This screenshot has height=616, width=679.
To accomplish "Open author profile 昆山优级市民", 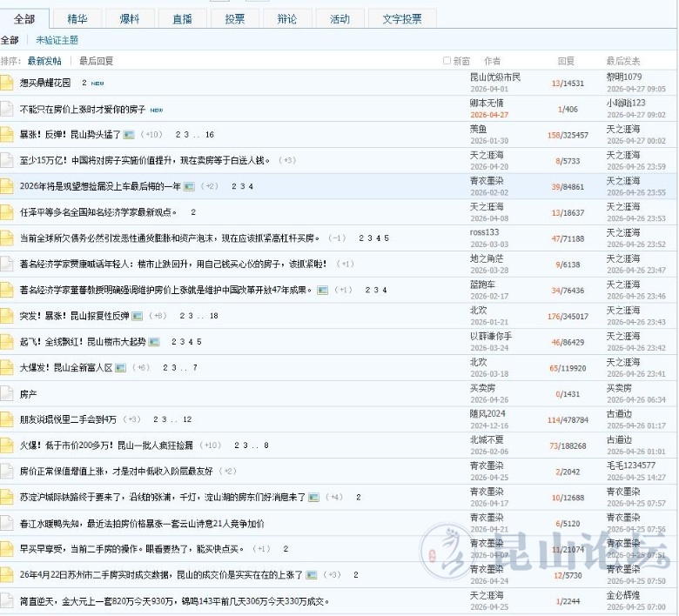I will point(494,77).
